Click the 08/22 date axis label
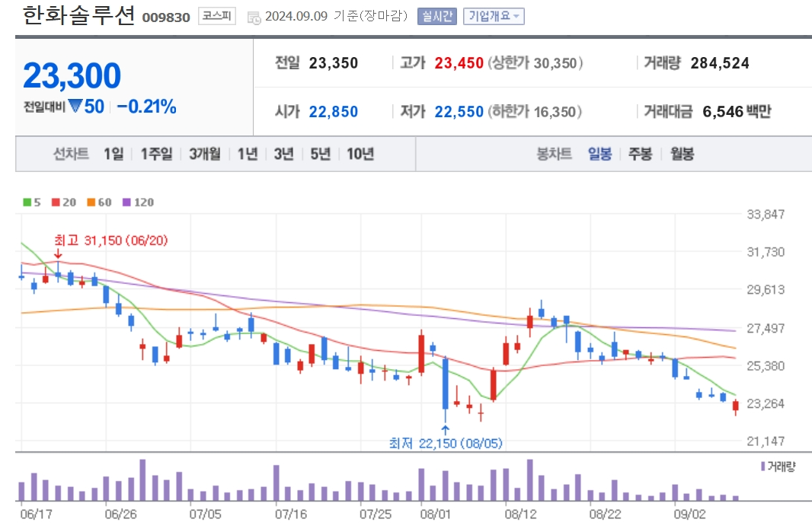The image size is (812, 532). point(605,514)
